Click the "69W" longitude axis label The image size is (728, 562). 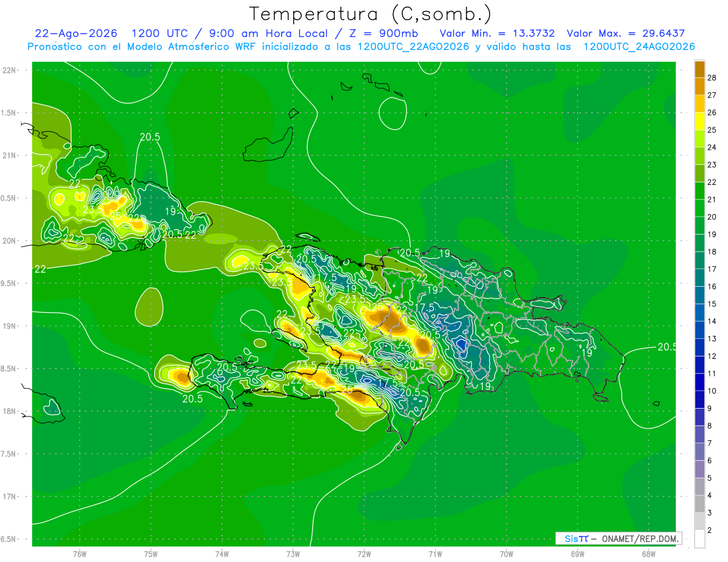(x=577, y=554)
